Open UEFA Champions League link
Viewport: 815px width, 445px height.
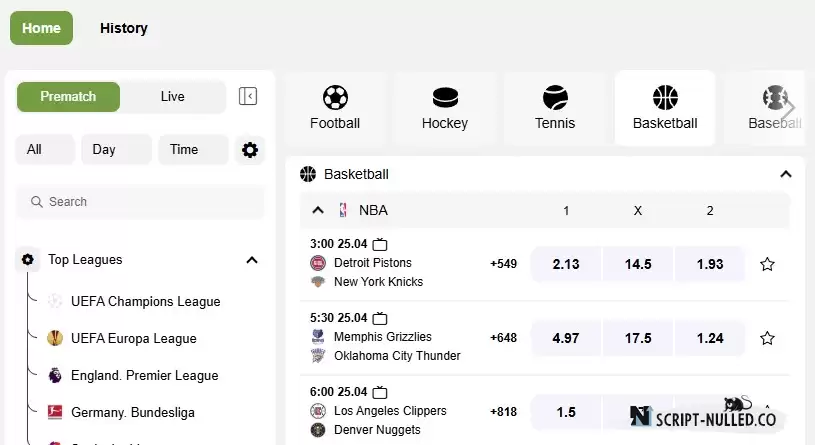[x=146, y=302]
